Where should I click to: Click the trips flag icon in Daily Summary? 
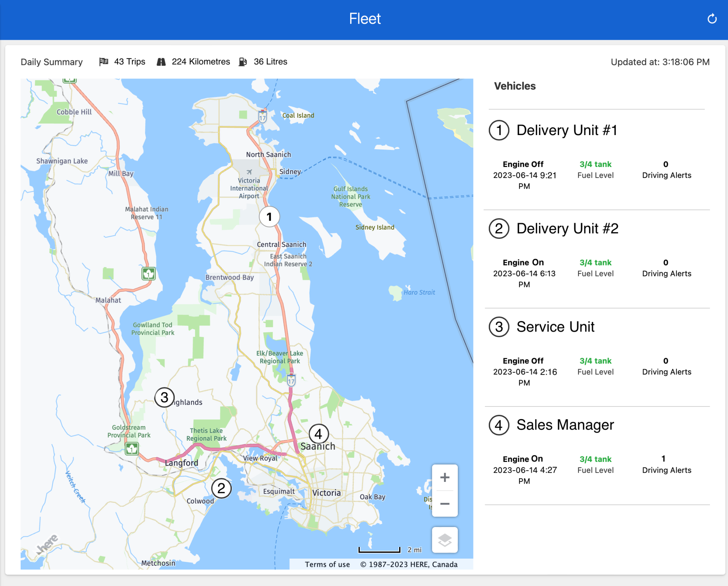(103, 61)
